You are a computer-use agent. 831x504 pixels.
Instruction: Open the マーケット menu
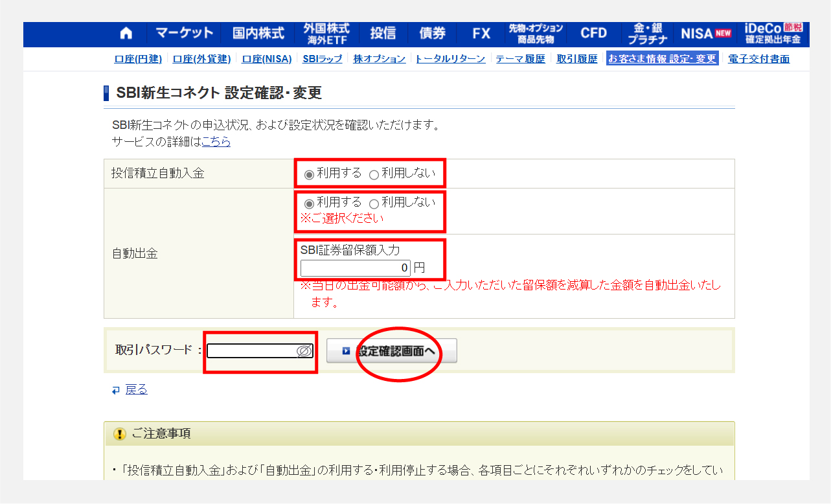185,34
